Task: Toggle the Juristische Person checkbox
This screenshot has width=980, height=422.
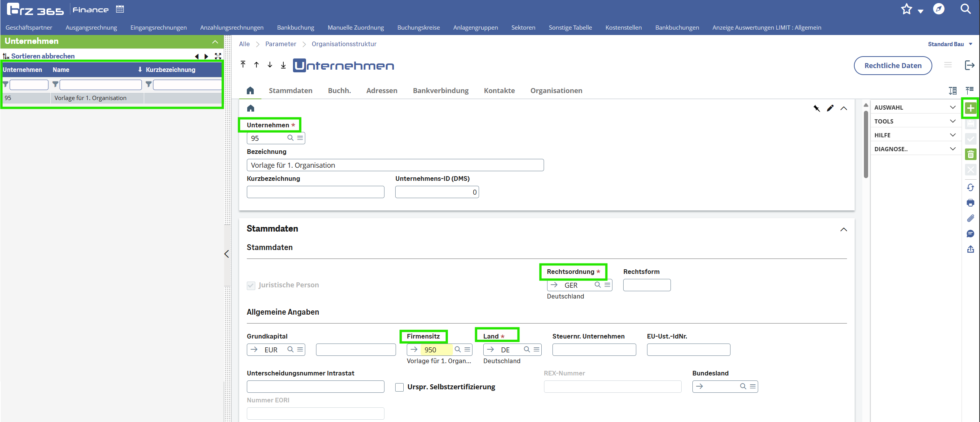Action: click(251, 285)
